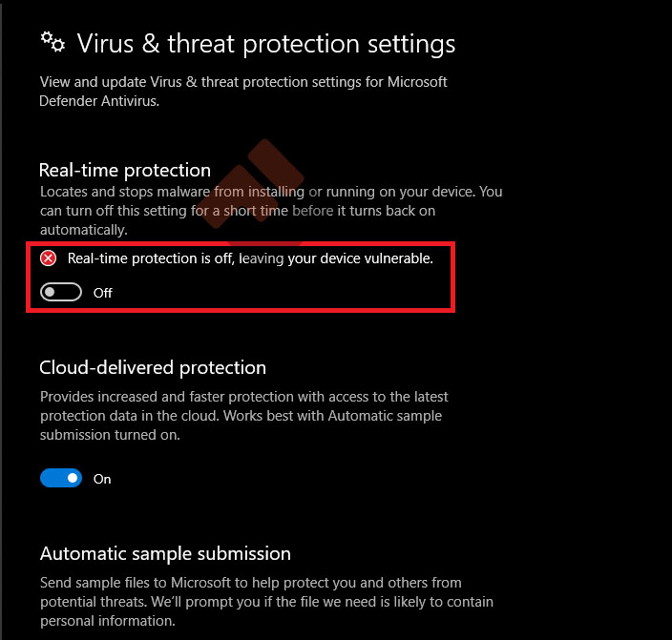Click the On label next to the toggle

click(102, 479)
